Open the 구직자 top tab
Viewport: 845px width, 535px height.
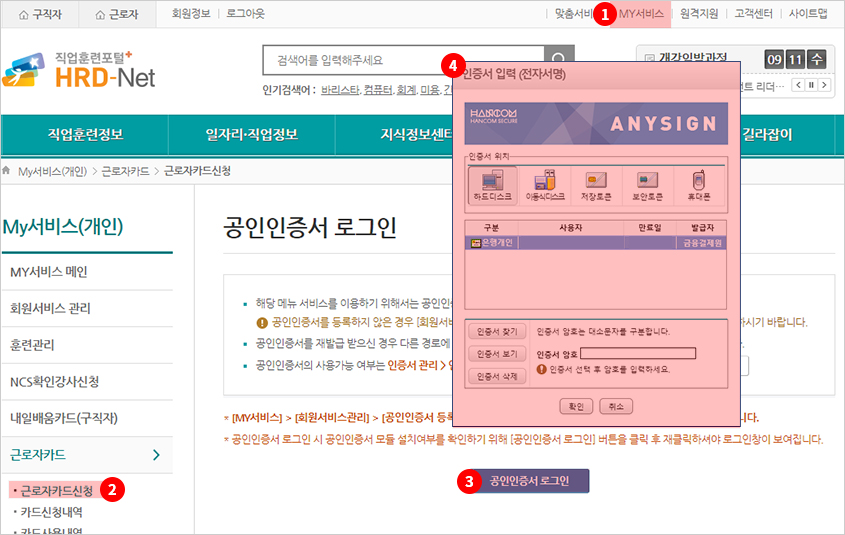click(x=40, y=14)
